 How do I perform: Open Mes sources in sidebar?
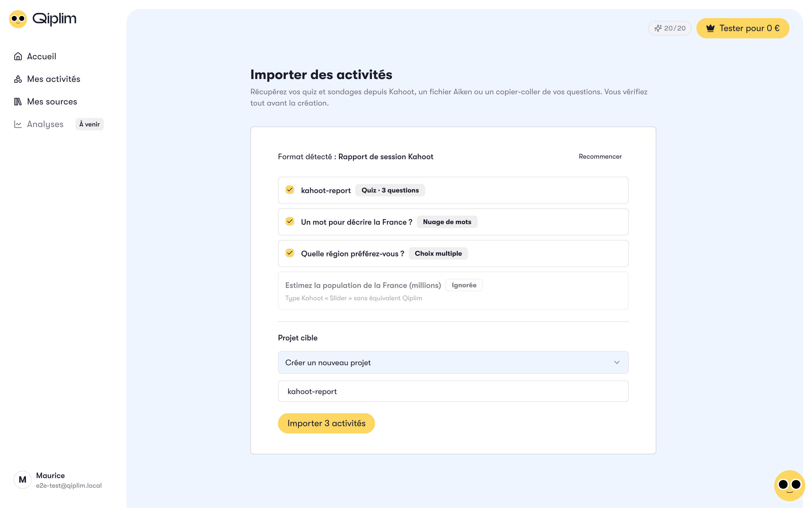click(x=52, y=102)
